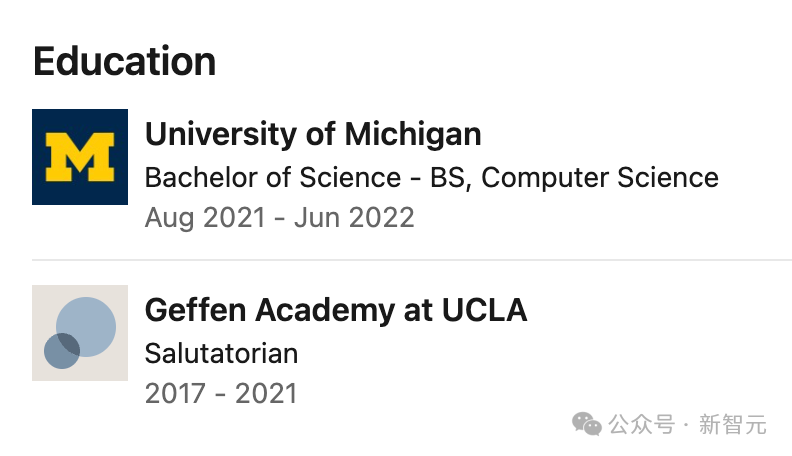Image resolution: width=792 pixels, height=456 pixels.
Task: Click the divider line between education entries
Action: coord(411,260)
